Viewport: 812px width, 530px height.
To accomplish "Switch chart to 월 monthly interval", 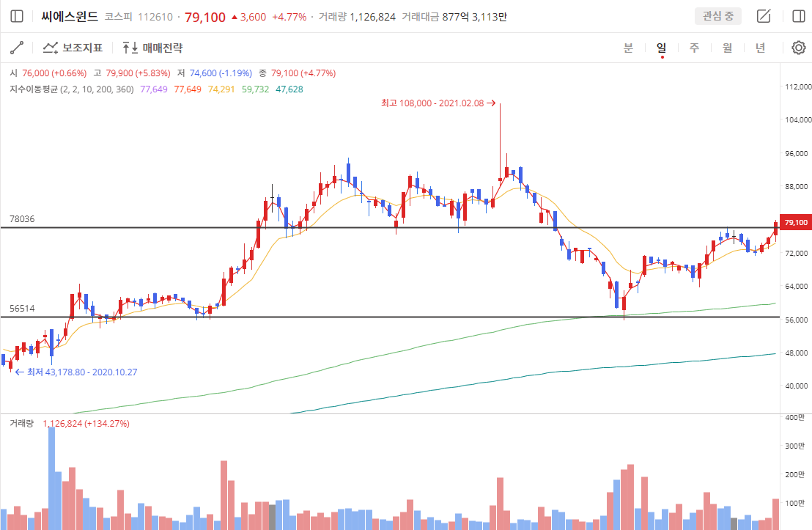I will [728, 48].
